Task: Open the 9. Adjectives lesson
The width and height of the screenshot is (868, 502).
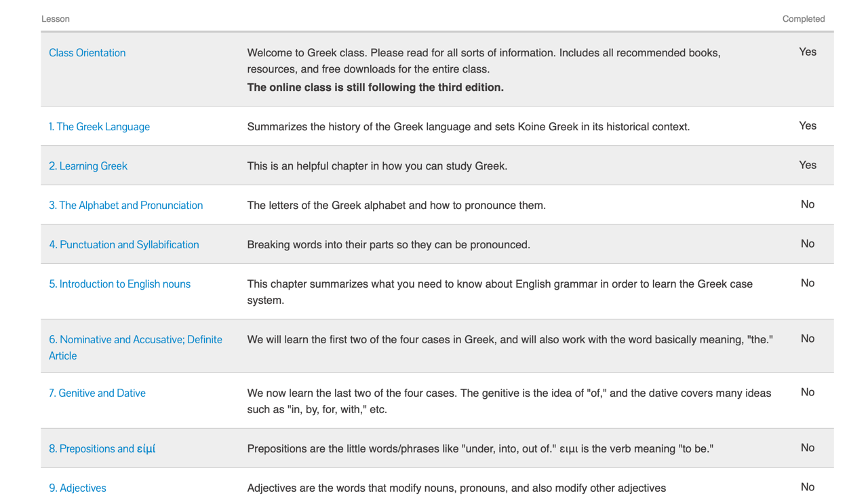Action: pyautogui.click(x=77, y=488)
